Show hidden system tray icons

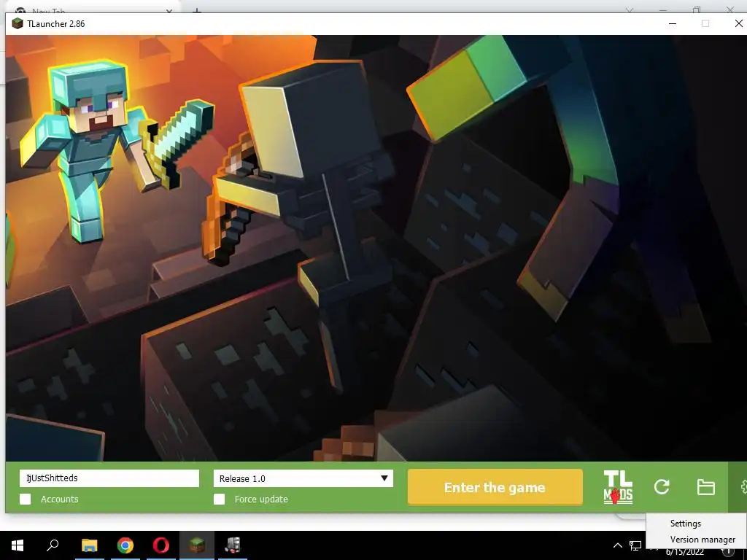tap(617, 545)
